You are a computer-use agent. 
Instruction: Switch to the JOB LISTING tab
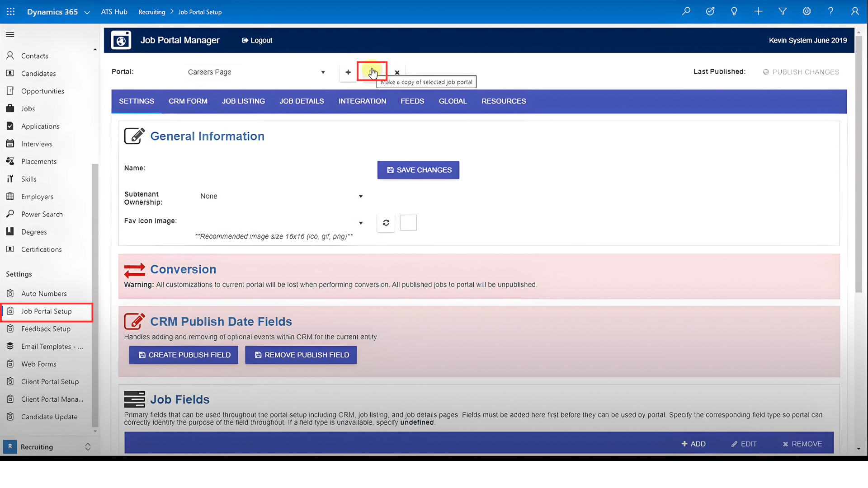tap(243, 101)
